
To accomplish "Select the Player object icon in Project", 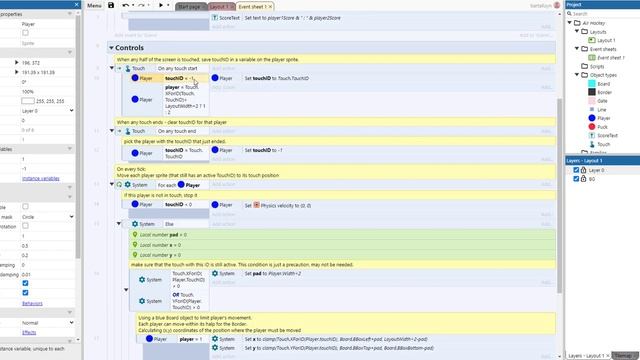I will pyautogui.click(x=592, y=118).
